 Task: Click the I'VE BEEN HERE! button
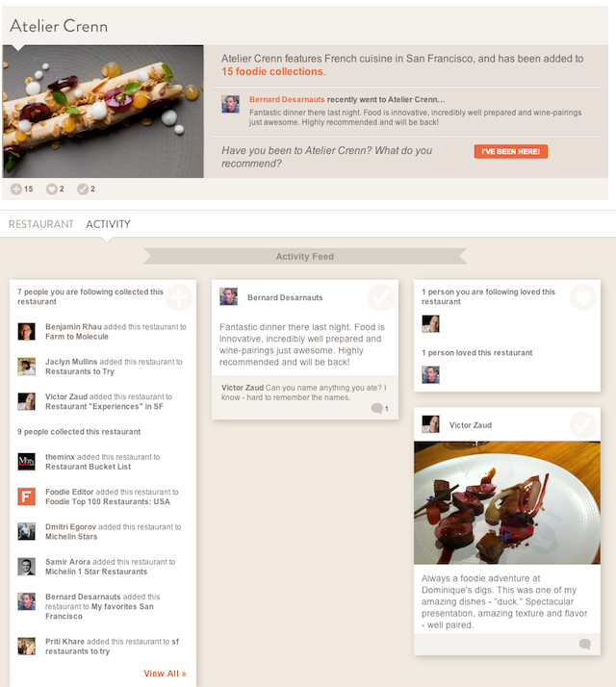pyautogui.click(x=511, y=151)
